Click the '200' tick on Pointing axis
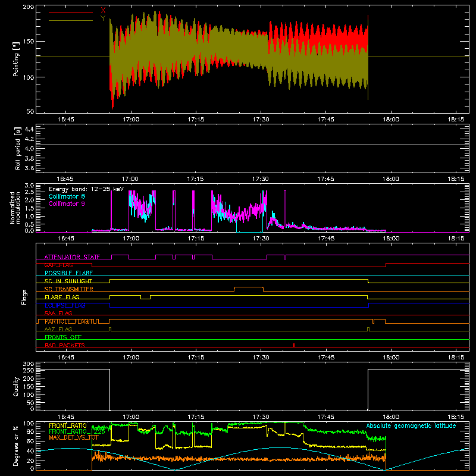This screenshot has height=476, width=476. (29, 7)
